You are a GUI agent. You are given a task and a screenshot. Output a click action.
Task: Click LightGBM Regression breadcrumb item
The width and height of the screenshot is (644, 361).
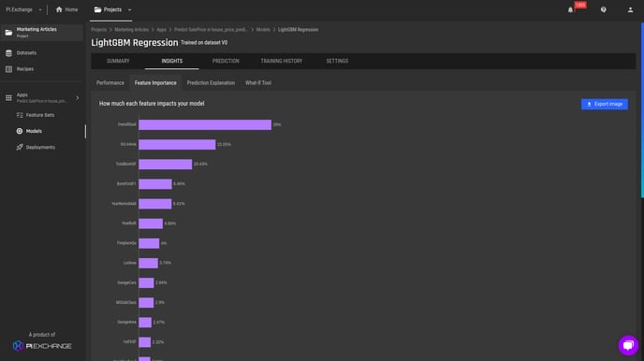coord(298,30)
